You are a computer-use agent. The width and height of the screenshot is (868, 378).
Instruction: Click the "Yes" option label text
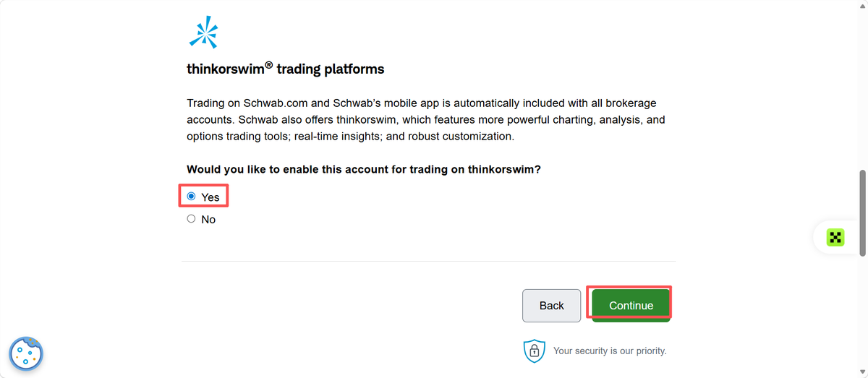point(210,197)
